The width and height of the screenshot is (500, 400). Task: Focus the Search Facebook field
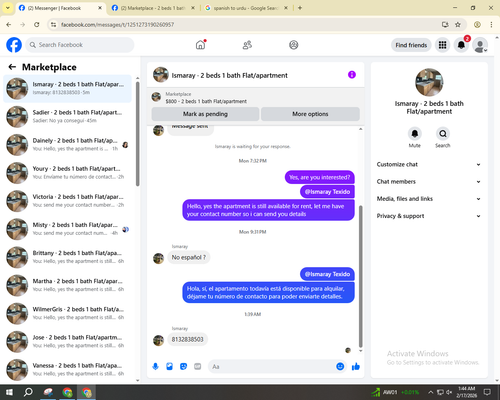[80, 45]
